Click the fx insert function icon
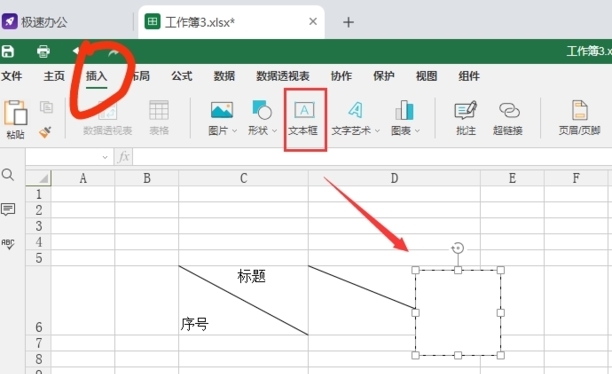The image size is (612, 374). 124,157
